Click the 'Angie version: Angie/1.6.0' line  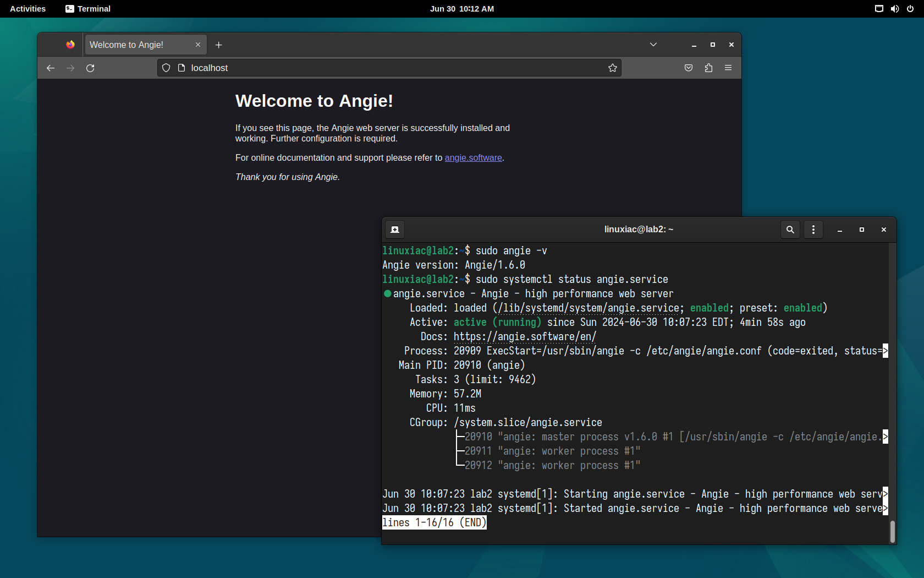454,265
